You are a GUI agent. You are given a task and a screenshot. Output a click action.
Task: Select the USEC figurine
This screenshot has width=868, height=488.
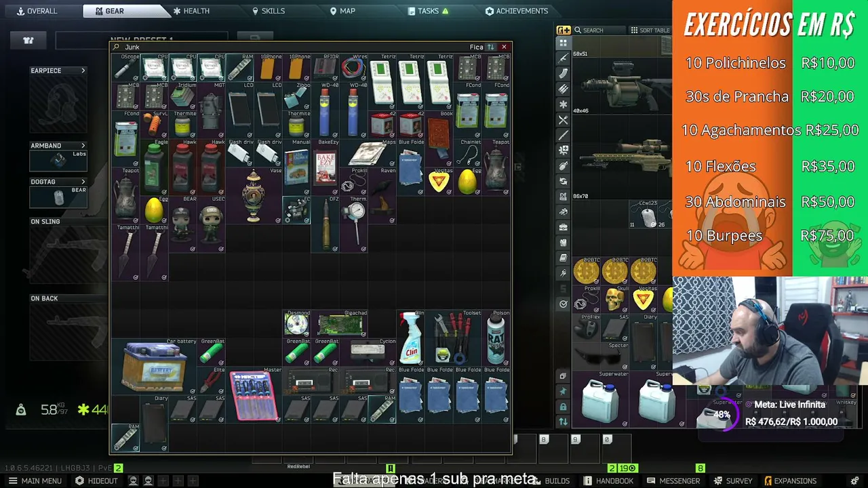211,224
